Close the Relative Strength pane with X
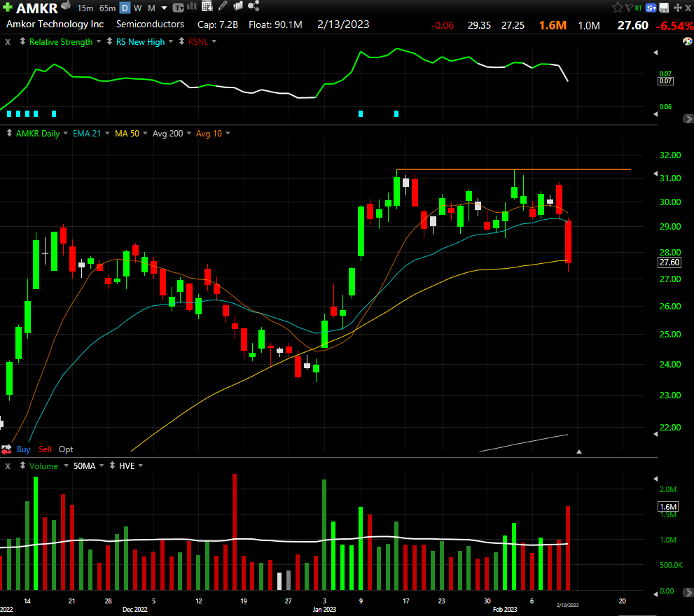Viewport: 694px width, 616px height. click(8, 41)
